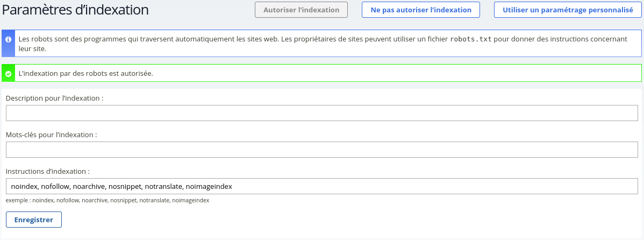Click the 'Description pour l'indexation :' label
Image resolution: width=644 pixels, height=240 pixels.
[54, 98]
